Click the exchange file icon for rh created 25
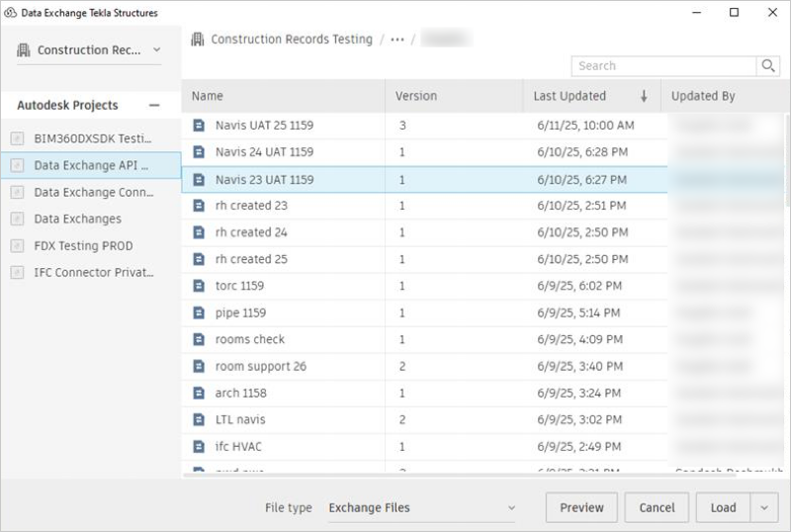The height and width of the screenshot is (532, 791). (200, 259)
